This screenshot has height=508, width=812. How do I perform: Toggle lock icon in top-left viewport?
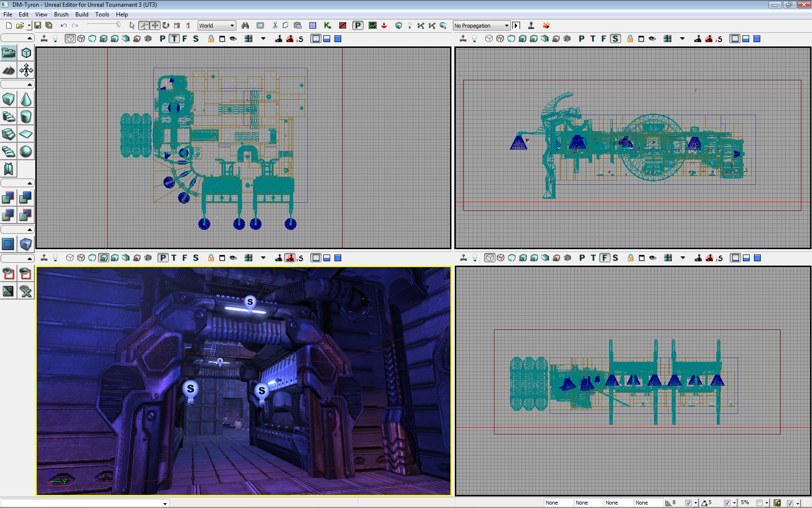tap(211, 39)
